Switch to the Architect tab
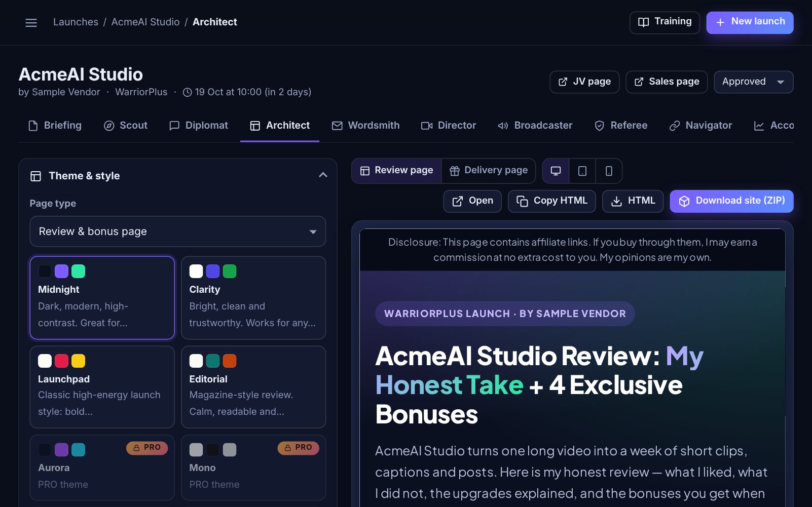Screen dimensions: 812x507 tap(280, 126)
